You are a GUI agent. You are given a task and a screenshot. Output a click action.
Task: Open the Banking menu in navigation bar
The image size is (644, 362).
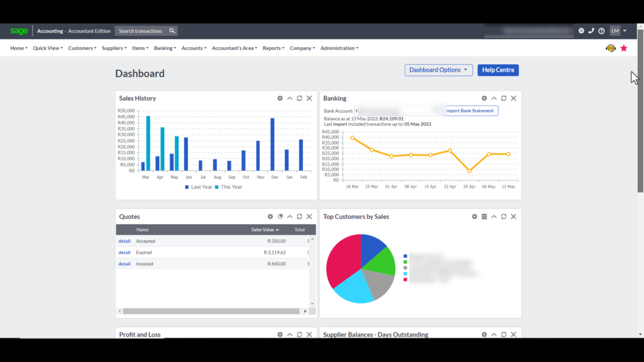click(x=165, y=48)
